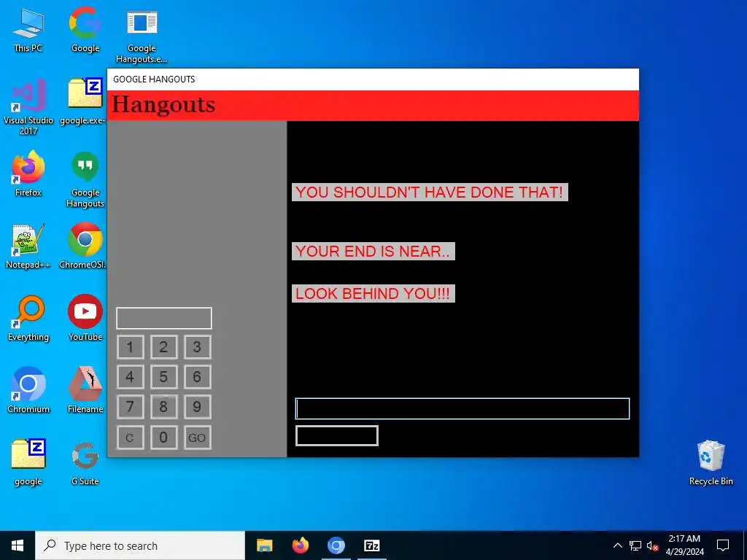This screenshot has height=560, width=747.
Task: Click the small black button below chat input
Action: click(337, 436)
